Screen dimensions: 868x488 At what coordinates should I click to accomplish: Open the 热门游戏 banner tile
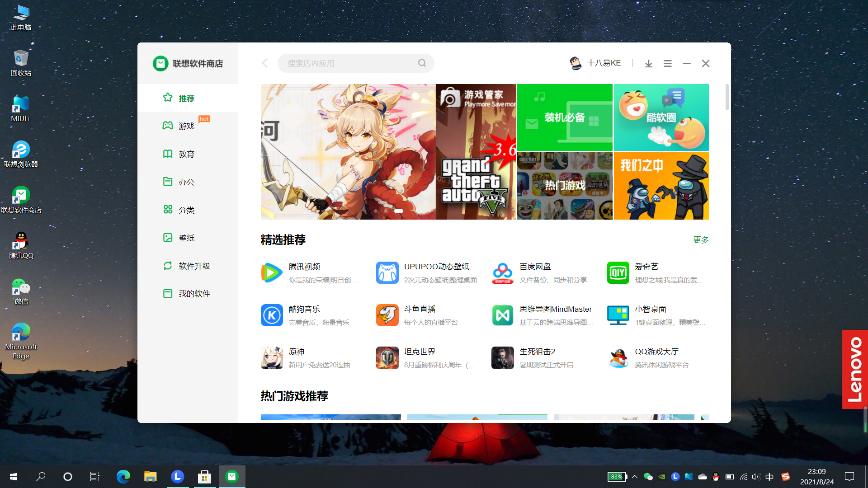(x=565, y=186)
